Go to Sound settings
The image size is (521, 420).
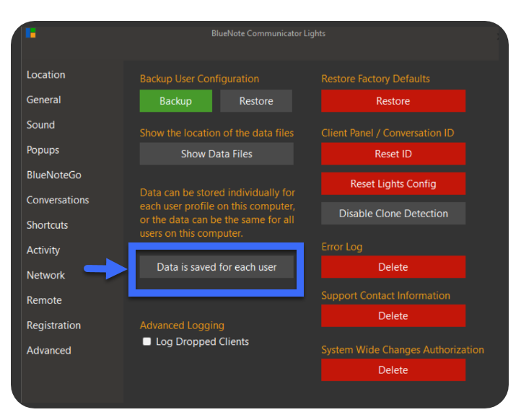(40, 125)
